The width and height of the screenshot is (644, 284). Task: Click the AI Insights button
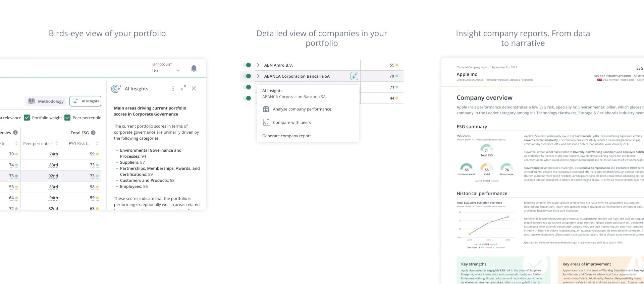pos(86,101)
